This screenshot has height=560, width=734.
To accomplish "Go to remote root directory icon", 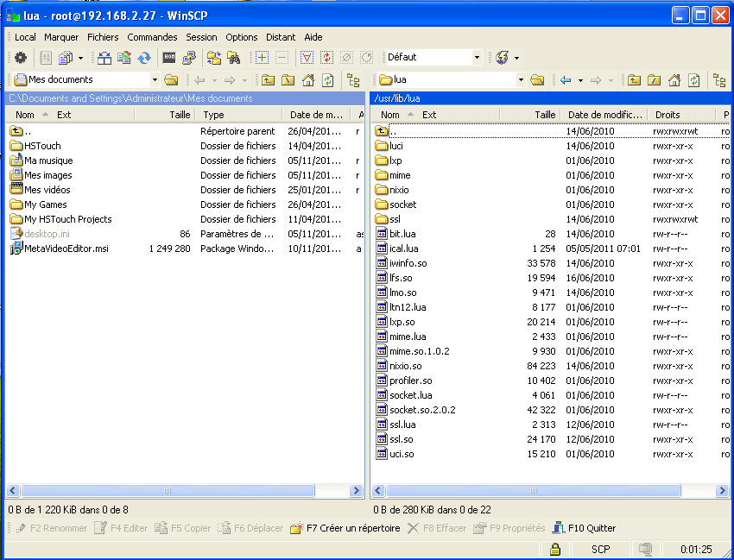I will pos(654,80).
